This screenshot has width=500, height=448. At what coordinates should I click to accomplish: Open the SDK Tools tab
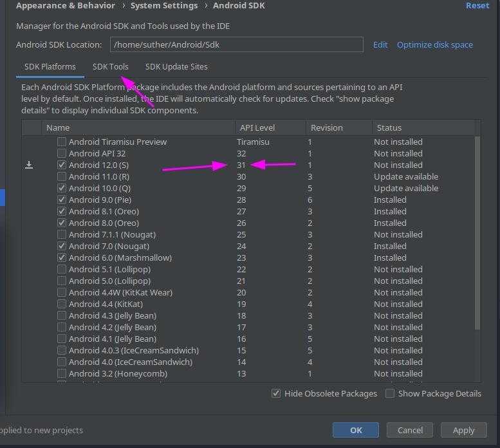[x=110, y=67]
